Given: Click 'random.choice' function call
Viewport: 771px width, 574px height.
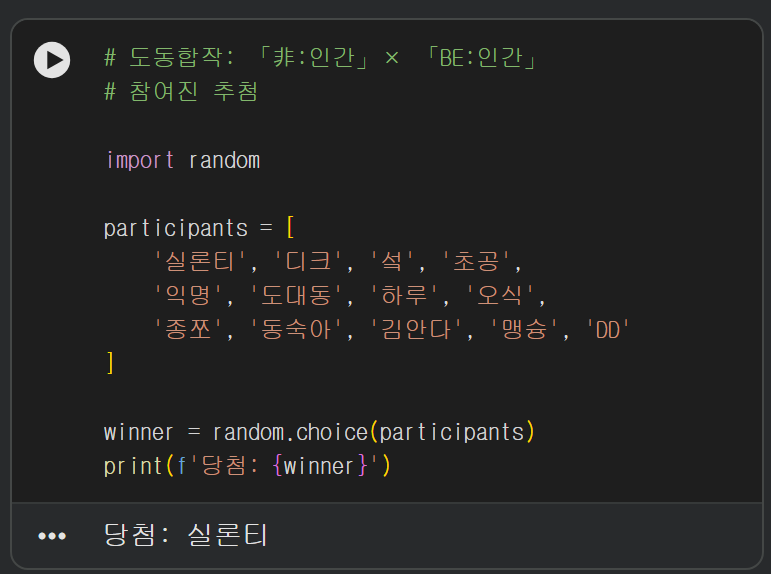Looking at the screenshot, I should coord(290,433).
